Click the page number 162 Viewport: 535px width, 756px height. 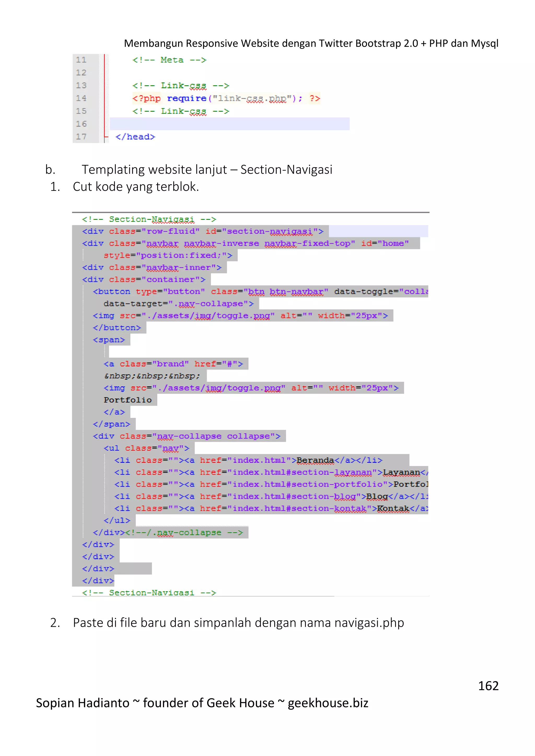[x=488, y=686]
